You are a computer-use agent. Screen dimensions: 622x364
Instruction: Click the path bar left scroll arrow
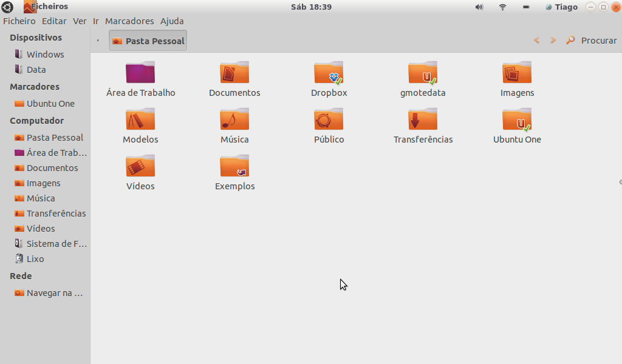click(x=98, y=41)
